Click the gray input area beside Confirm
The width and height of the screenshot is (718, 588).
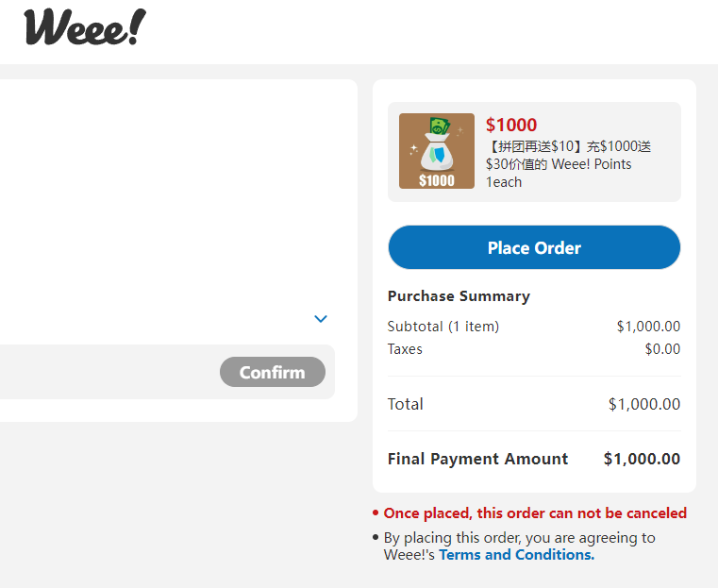[108, 372]
